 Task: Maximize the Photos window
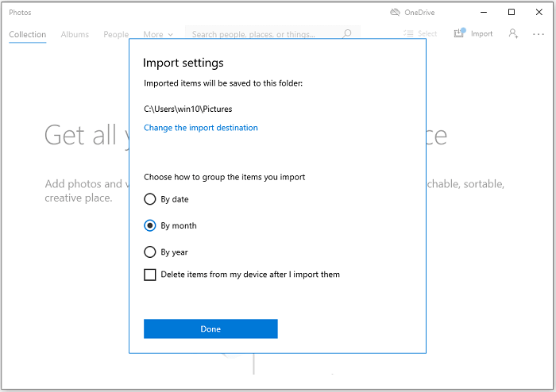coord(512,12)
